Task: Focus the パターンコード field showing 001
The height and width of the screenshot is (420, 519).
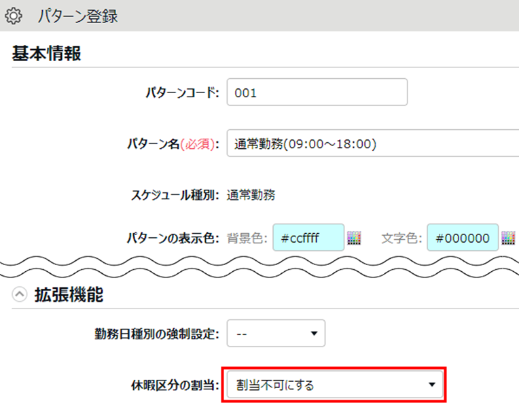Action: [x=317, y=92]
